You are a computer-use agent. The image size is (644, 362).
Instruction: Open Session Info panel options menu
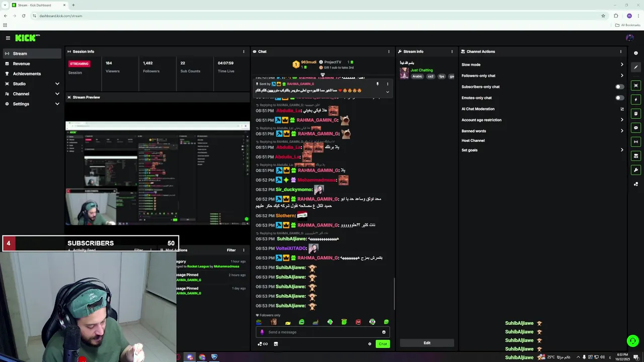[244, 51]
